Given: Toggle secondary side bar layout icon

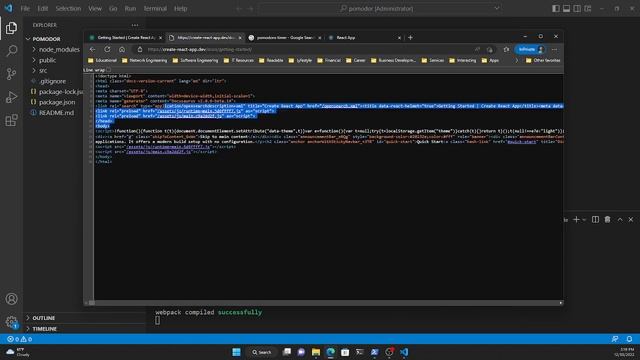Looking at the screenshot, I should pyautogui.click(x=577, y=8).
